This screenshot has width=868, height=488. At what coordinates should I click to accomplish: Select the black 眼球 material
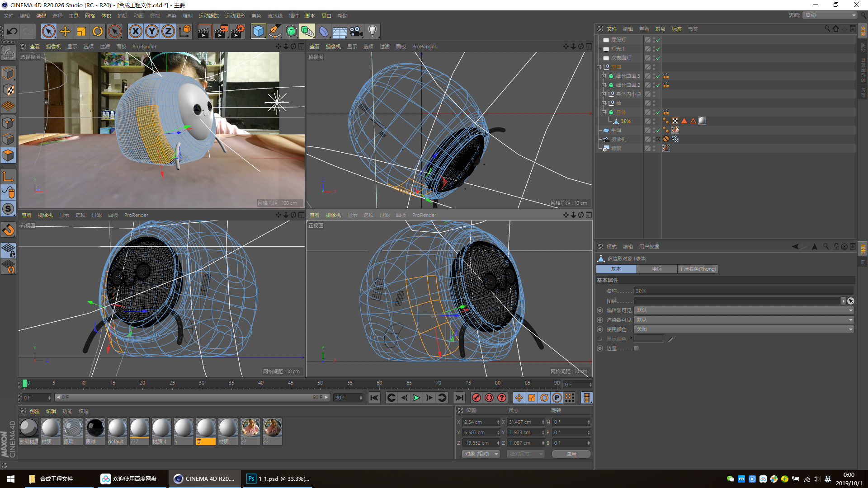95,431
